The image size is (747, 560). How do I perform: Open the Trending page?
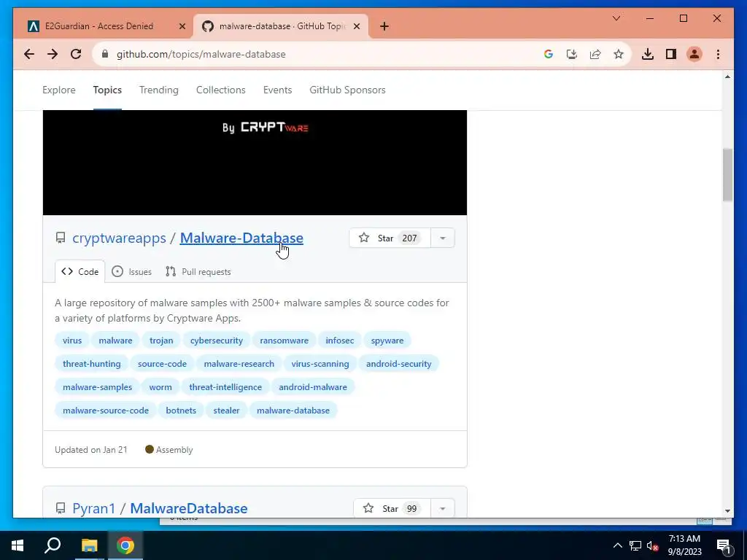point(158,90)
